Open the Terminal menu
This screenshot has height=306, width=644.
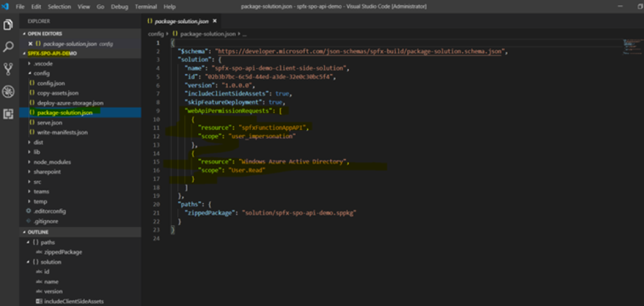145,6
